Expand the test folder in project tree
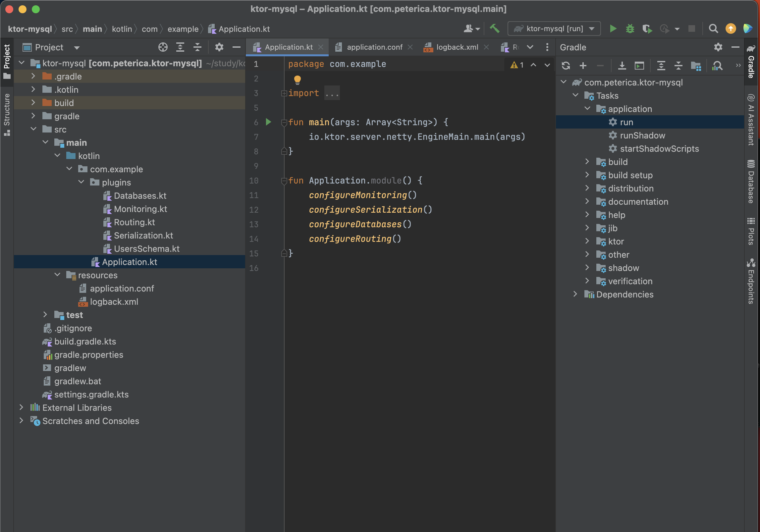 click(x=45, y=315)
